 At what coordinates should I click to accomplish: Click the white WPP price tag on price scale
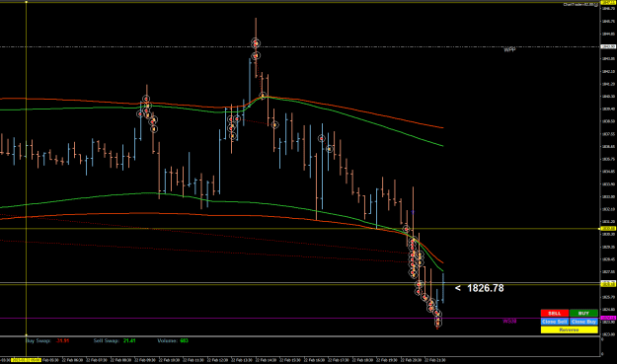608,46
